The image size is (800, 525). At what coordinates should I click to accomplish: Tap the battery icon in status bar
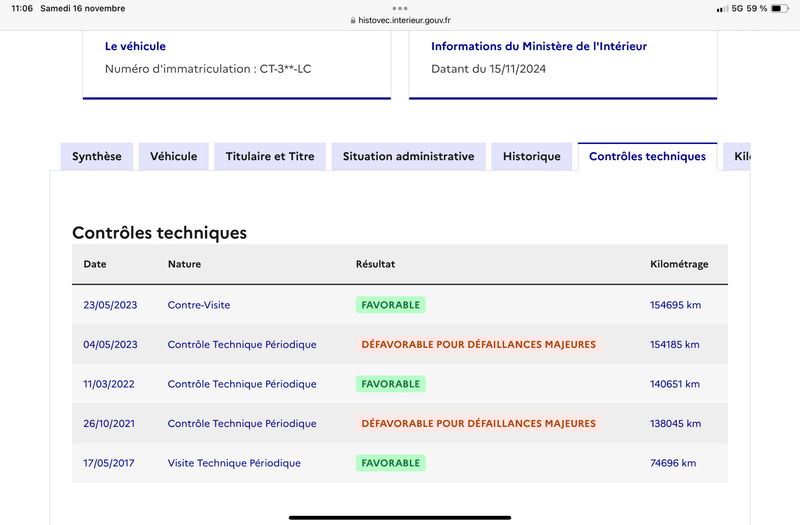[x=780, y=9]
